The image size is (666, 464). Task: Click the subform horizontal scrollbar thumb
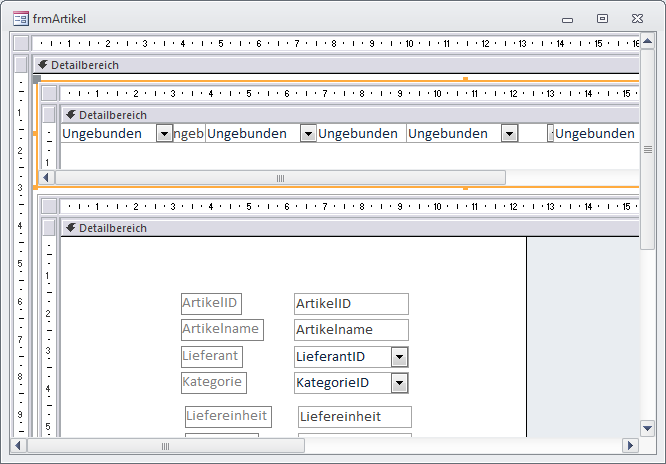click(x=280, y=177)
